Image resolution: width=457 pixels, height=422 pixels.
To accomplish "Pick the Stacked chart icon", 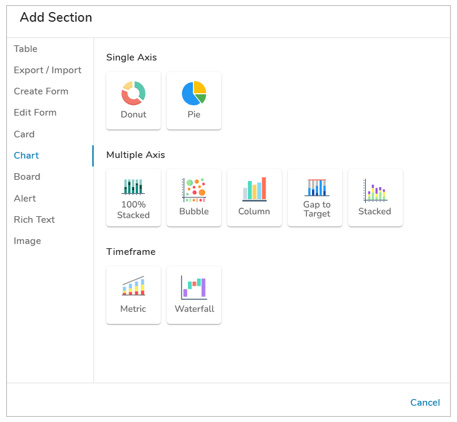I will pyautogui.click(x=375, y=198).
